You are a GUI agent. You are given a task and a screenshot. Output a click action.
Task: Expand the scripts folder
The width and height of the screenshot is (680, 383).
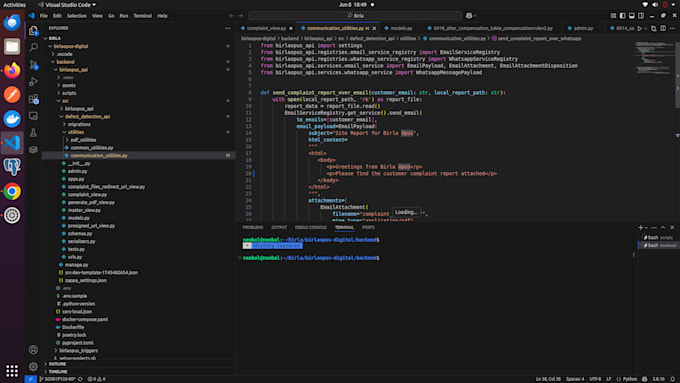click(59, 93)
